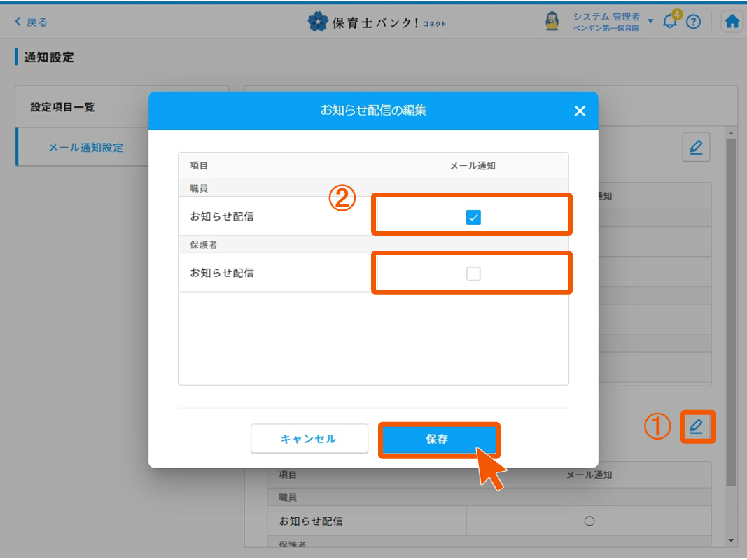Click the 保育士バンク! flower logo
The height and width of the screenshot is (560, 747).
coord(317,22)
